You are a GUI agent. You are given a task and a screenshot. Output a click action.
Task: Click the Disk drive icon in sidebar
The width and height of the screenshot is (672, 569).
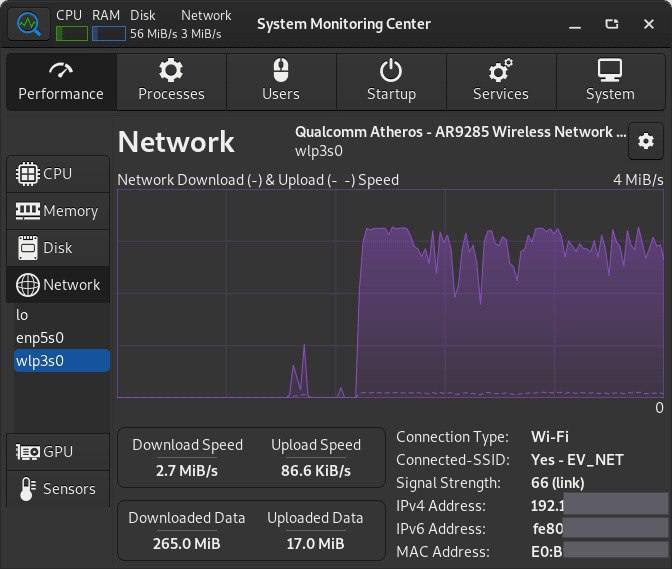coord(28,248)
